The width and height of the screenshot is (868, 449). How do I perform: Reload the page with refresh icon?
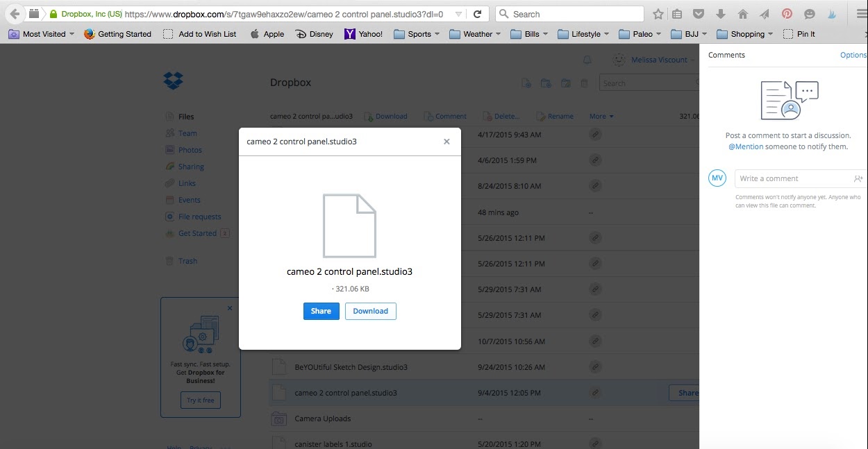tap(477, 14)
